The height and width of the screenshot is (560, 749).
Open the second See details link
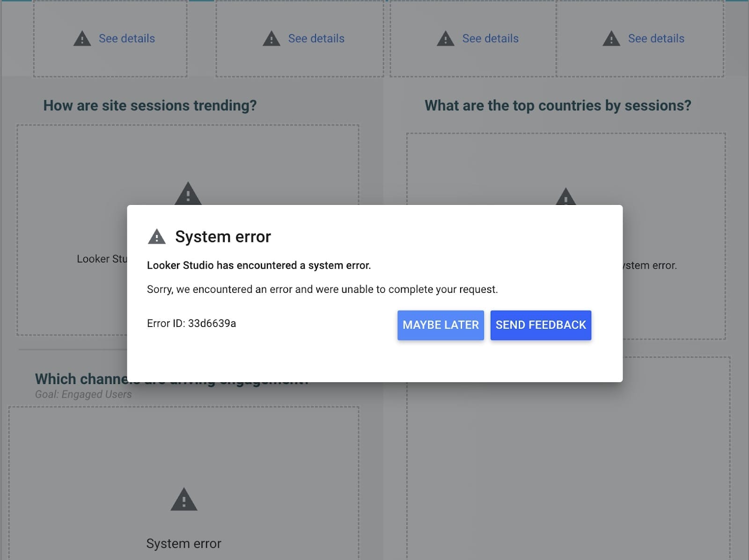[x=316, y=38]
